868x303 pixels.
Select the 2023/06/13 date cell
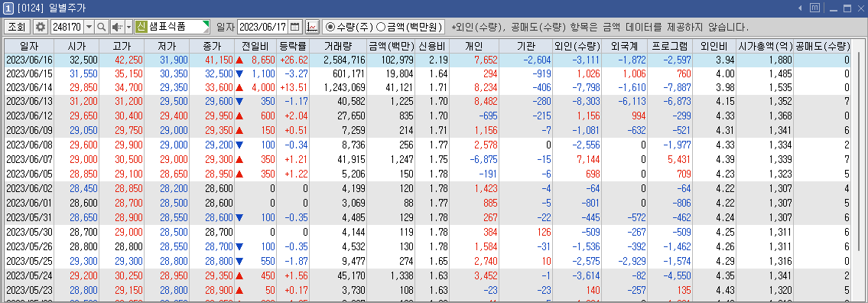click(x=28, y=101)
